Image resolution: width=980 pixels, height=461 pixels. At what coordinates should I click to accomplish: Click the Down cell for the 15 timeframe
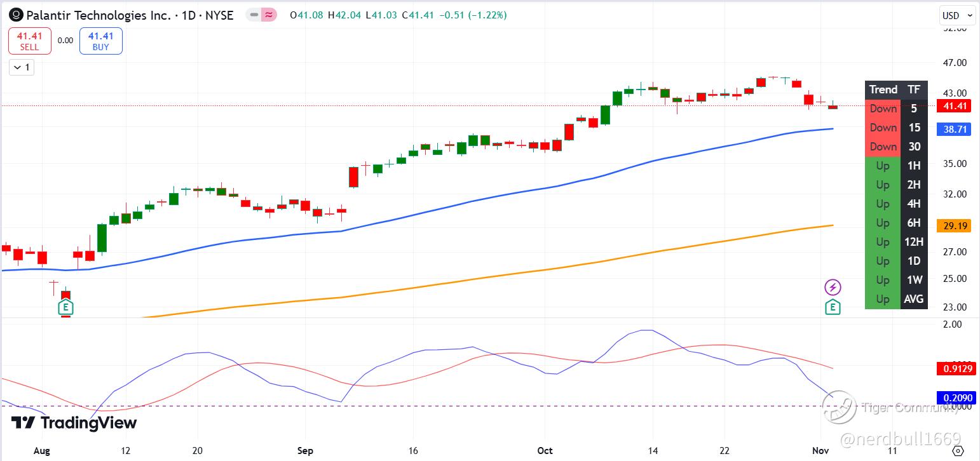(x=883, y=128)
